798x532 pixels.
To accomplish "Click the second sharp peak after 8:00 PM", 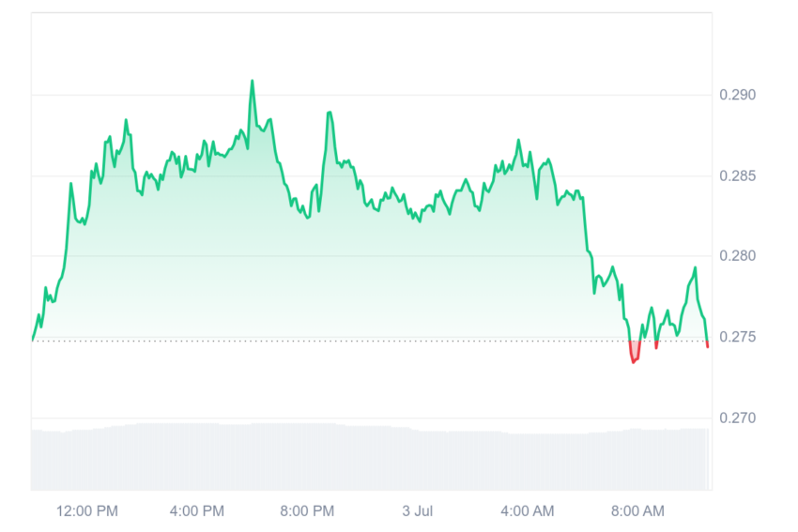I will coord(330,113).
